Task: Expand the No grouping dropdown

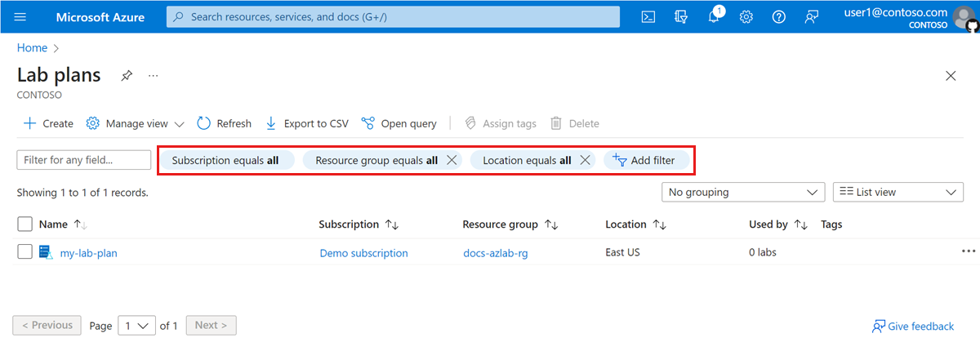Action: pyautogui.click(x=742, y=192)
